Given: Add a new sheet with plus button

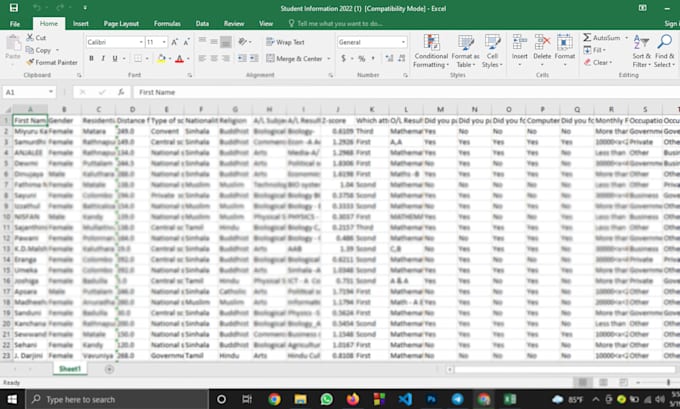Looking at the screenshot, I should coord(109,369).
